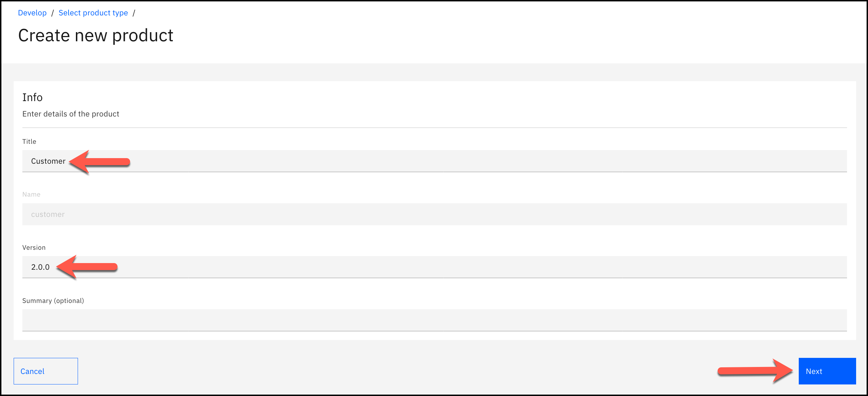Click the Summary (optional) label
This screenshot has width=868, height=396.
pyautogui.click(x=53, y=301)
